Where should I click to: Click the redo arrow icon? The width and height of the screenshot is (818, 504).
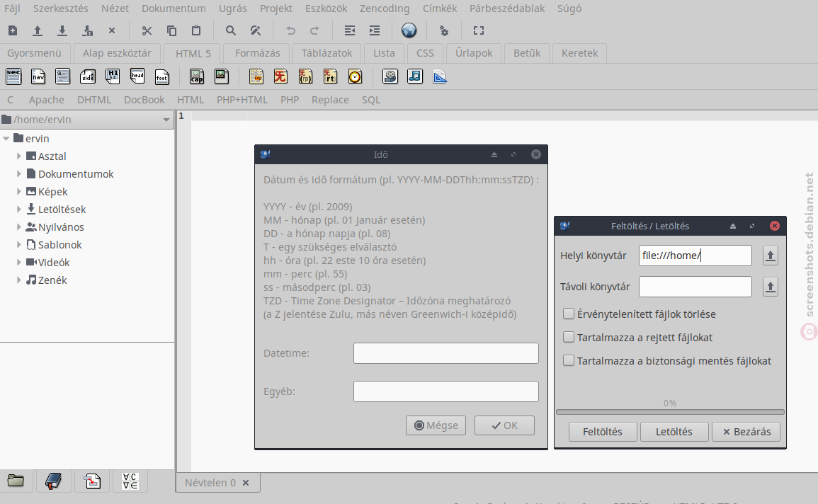click(x=314, y=30)
